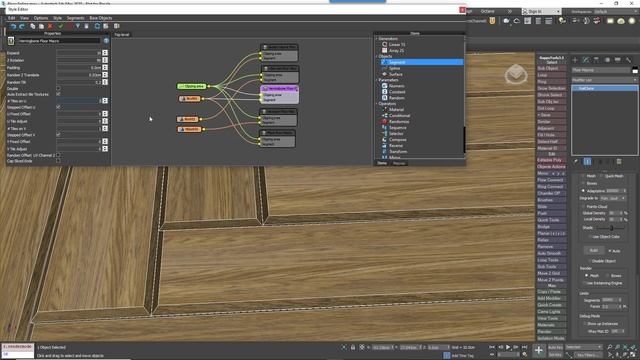
Task: Collapse the Parameters group in Items list
Action: 377,80
